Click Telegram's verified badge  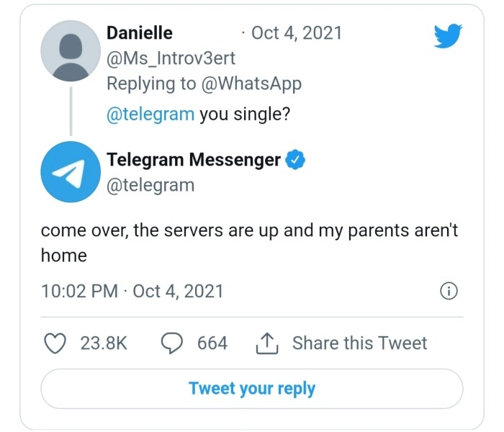pyautogui.click(x=295, y=160)
